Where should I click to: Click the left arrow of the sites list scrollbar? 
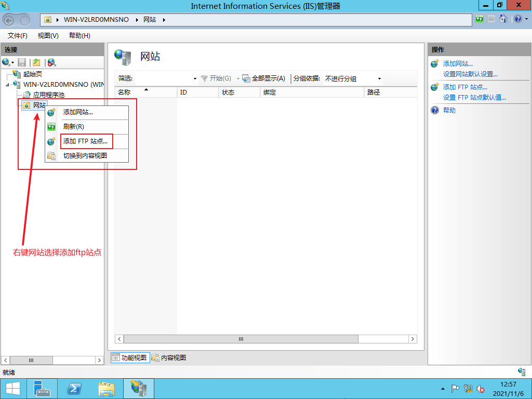tap(119, 339)
